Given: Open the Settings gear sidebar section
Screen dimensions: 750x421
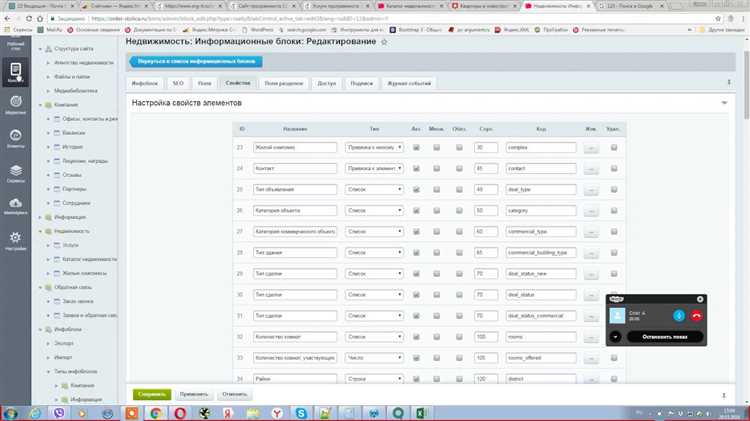Looking at the screenshot, I should tap(15, 241).
